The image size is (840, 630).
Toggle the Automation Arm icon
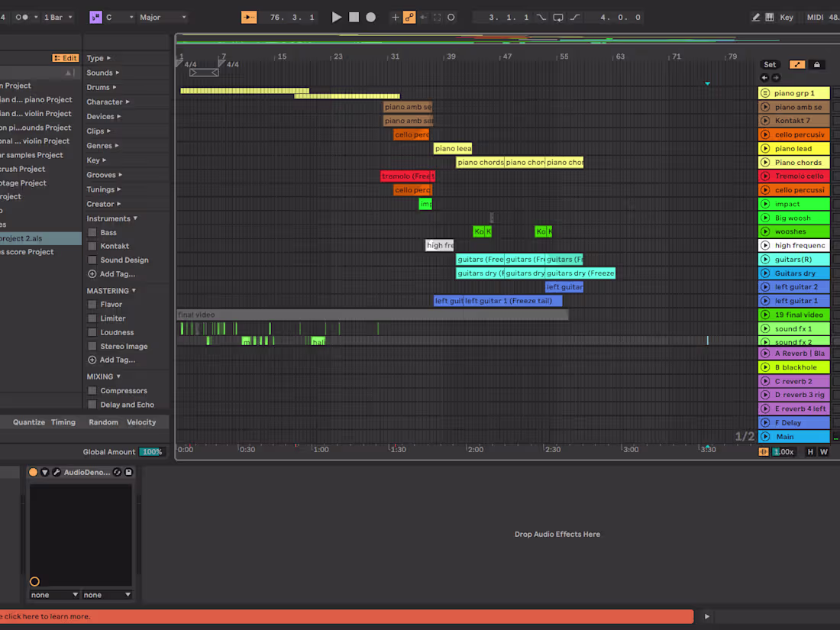409,17
